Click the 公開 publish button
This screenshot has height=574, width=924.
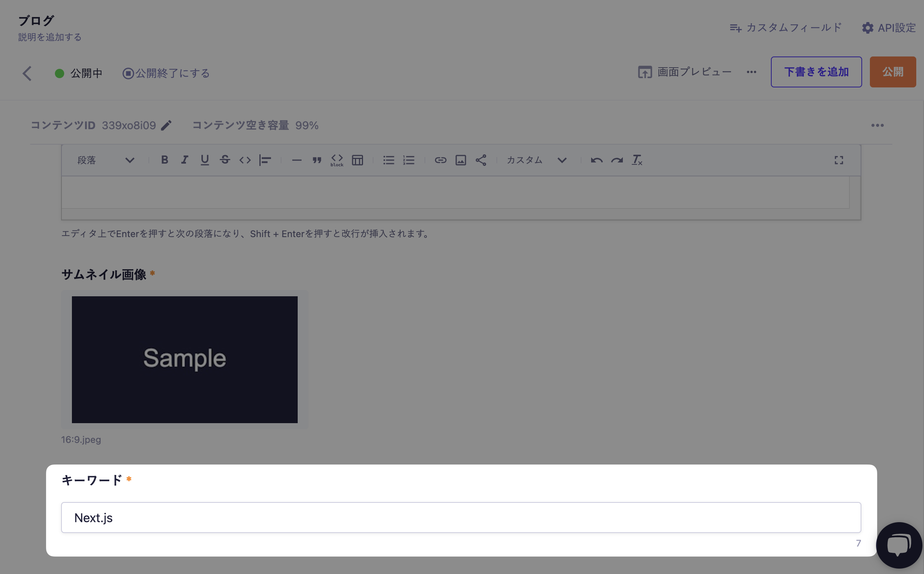pos(893,72)
